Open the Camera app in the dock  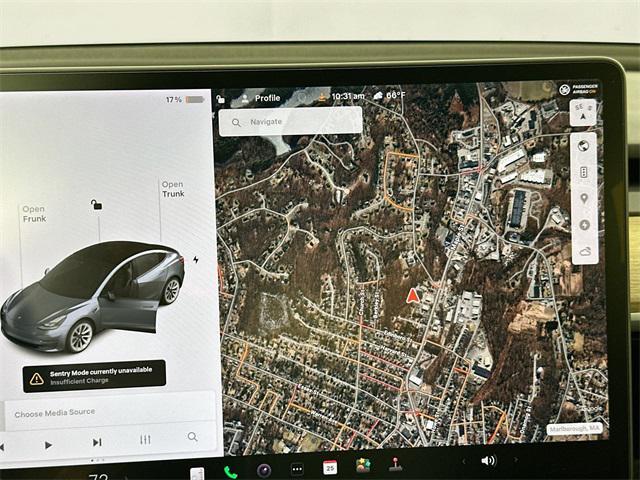[264, 470]
